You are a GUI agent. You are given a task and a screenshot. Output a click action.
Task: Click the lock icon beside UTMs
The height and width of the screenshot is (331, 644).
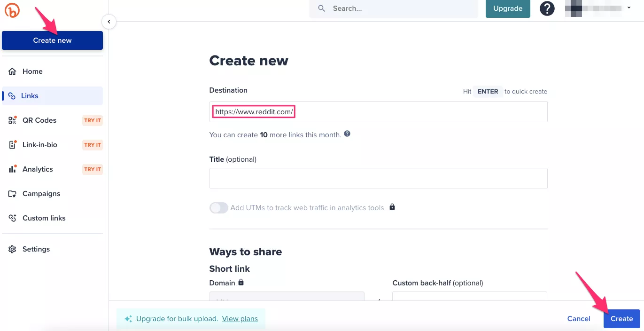[392, 207]
